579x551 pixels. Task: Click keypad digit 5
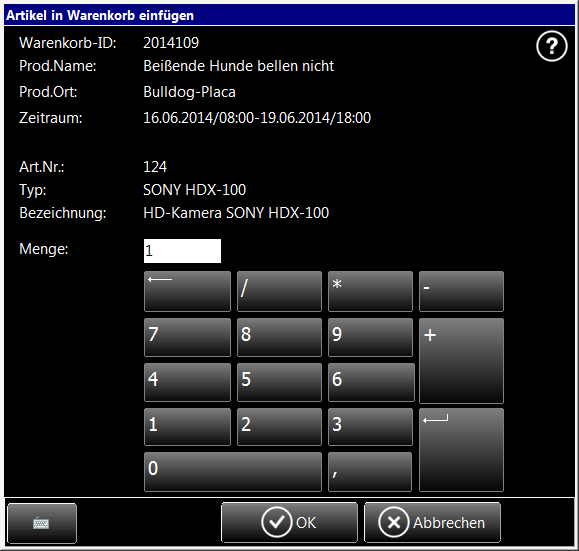(x=279, y=382)
